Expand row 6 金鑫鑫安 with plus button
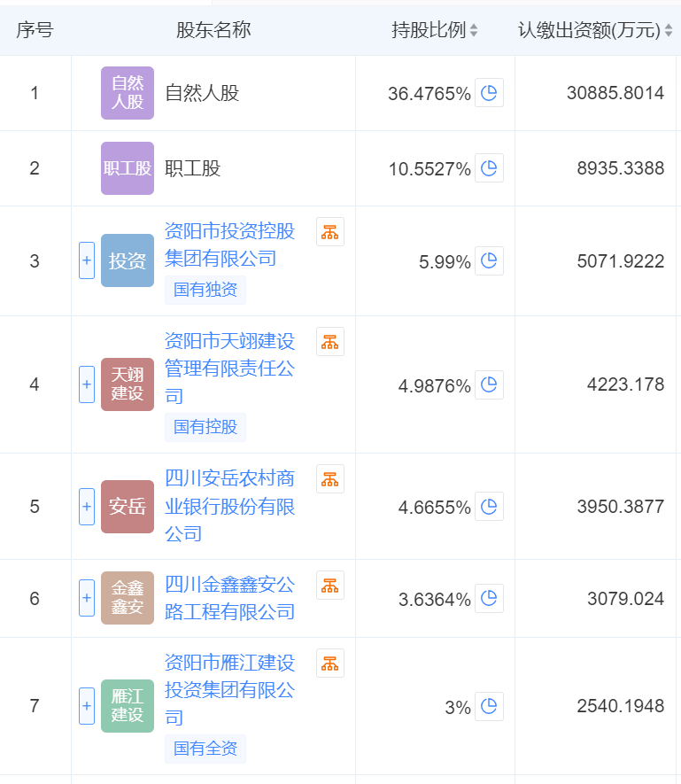Screen dimensions: 681x784 [x=87, y=598]
